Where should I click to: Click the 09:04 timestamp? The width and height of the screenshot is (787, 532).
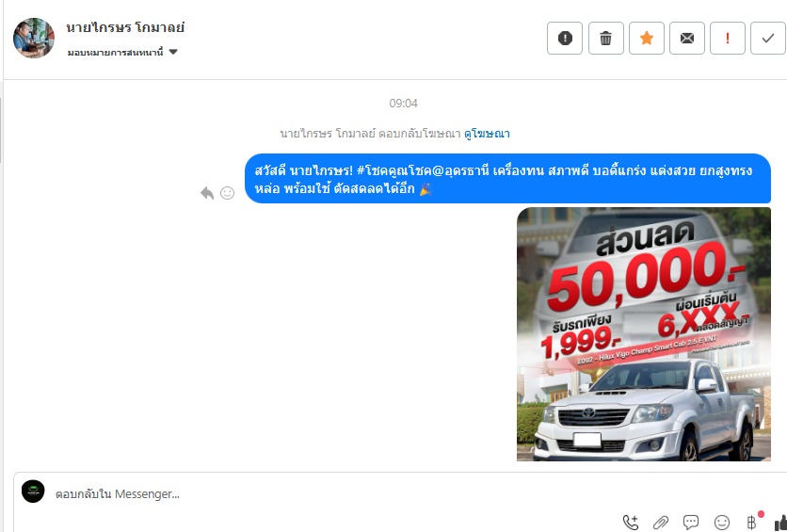click(404, 104)
